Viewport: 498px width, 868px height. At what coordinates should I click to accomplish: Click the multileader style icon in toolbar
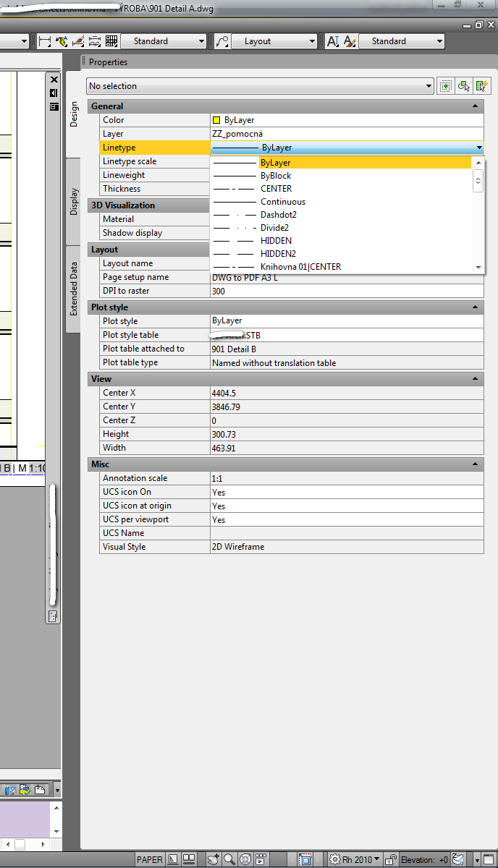pos(222,41)
